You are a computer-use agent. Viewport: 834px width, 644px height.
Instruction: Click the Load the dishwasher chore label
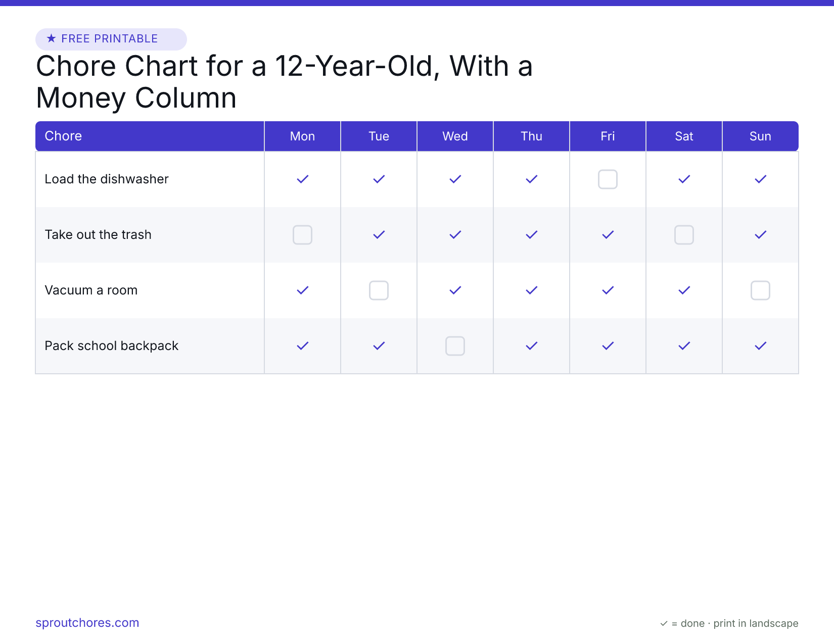click(x=107, y=179)
